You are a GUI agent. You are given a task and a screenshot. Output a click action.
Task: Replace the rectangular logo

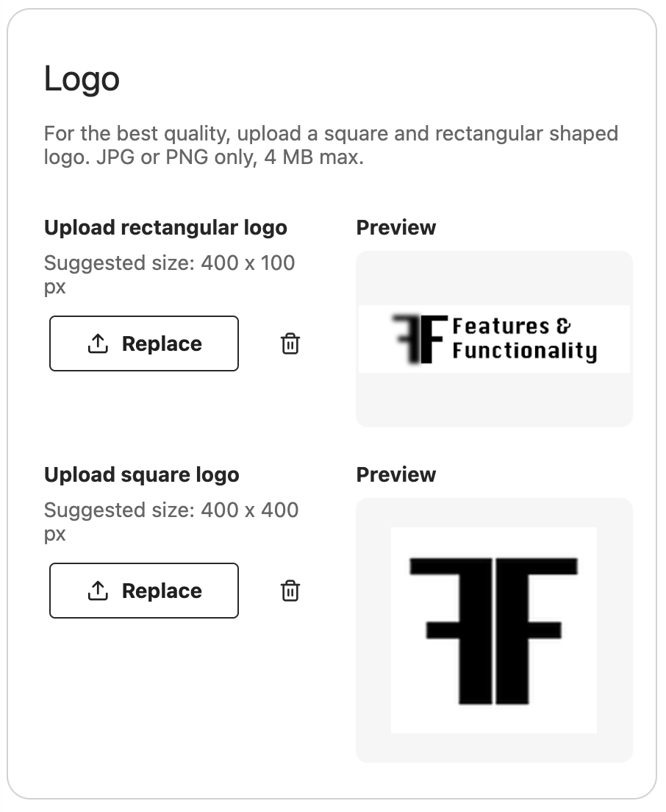point(144,343)
